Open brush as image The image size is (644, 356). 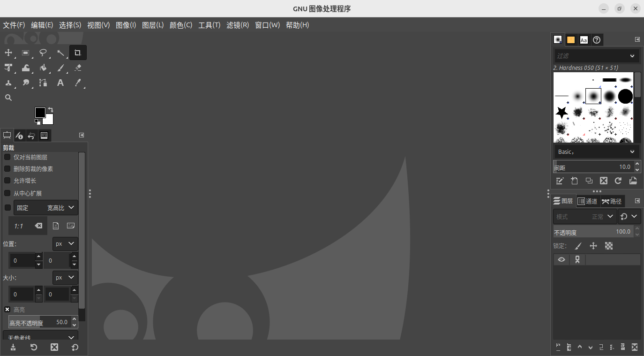[633, 181]
